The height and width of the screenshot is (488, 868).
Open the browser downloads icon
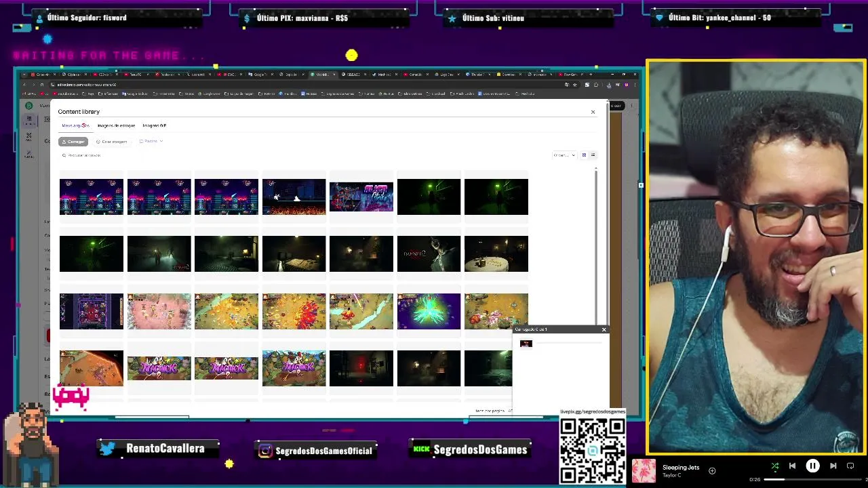[609, 85]
